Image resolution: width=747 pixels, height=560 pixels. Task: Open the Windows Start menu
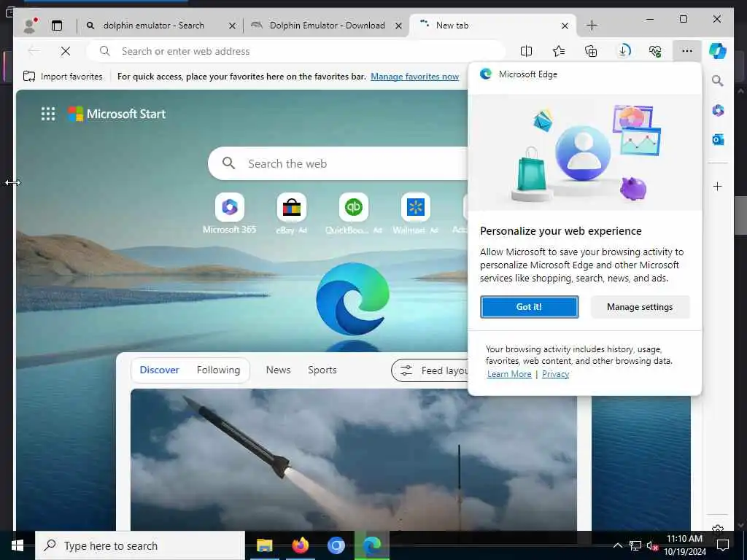pyautogui.click(x=18, y=545)
